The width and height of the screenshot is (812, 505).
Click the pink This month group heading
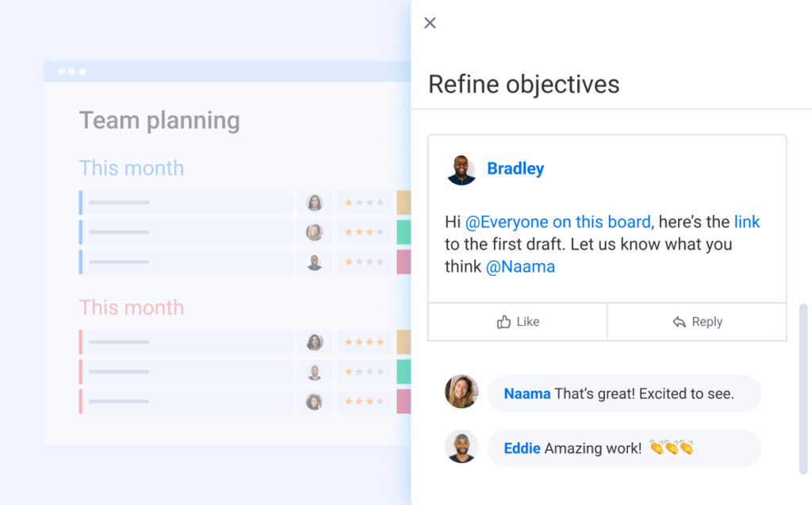[x=132, y=308]
